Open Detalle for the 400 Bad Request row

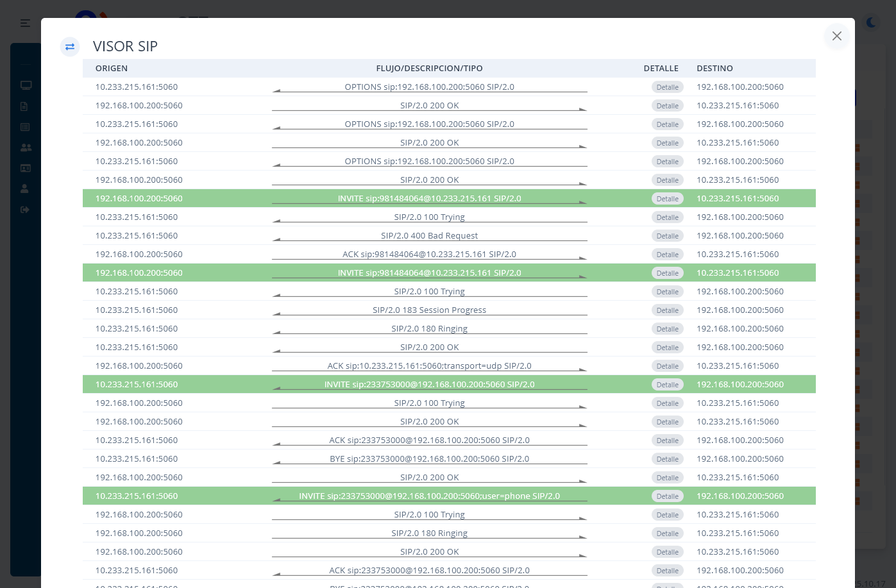pyautogui.click(x=667, y=236)
